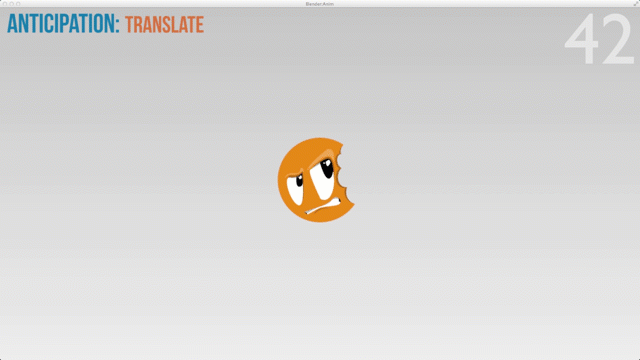
Task: Close the Blender:Anim playback window
Action: pos(5,4)
